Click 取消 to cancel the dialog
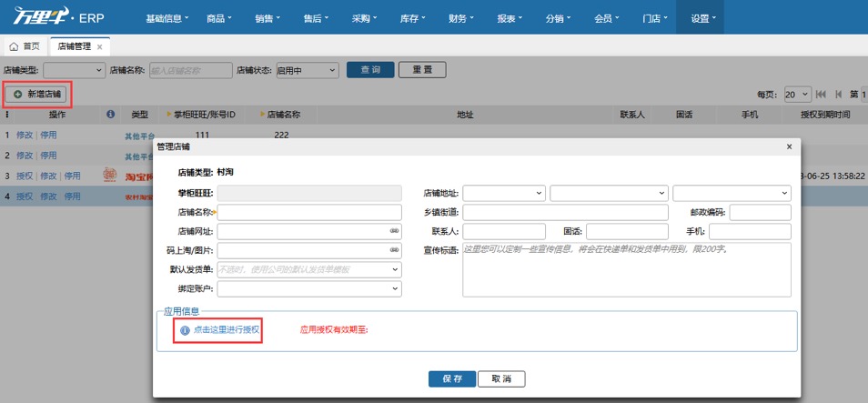This screenshot has width=868, height=403. [x=501, y=378]
